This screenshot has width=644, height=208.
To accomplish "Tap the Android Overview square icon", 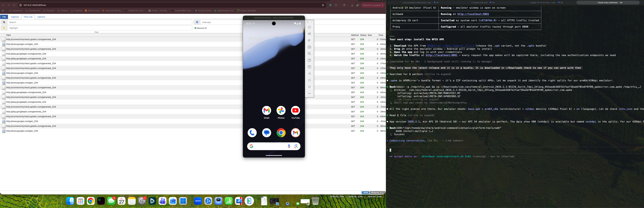I will point(310,87).
